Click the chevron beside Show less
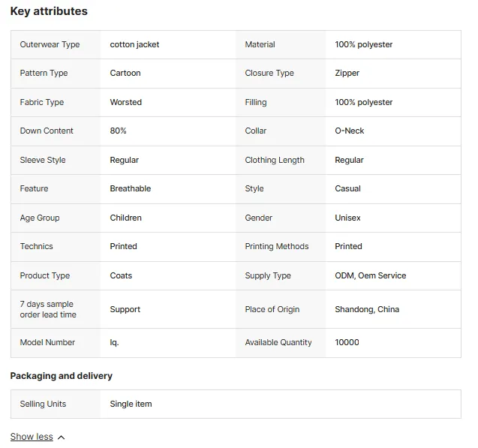Image resolution: width=478 pixels, height=448 pixels. click(62, 437)
